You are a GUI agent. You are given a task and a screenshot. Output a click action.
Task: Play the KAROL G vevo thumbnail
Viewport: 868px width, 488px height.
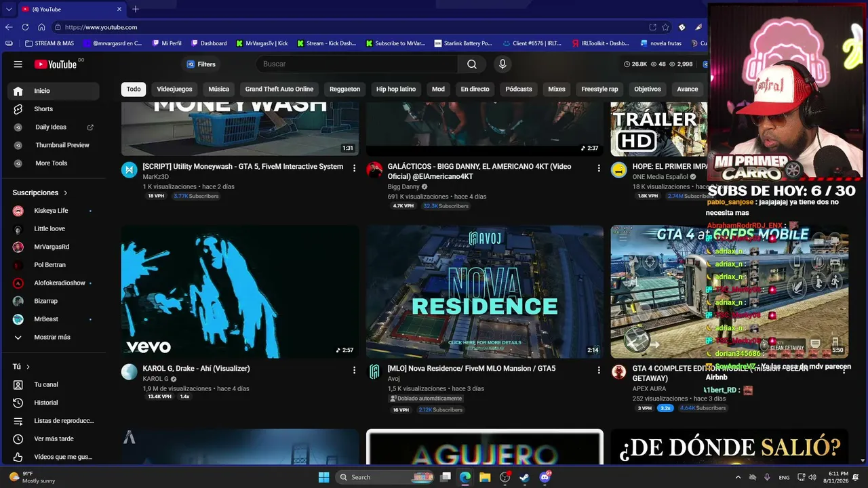pos(240,291)
